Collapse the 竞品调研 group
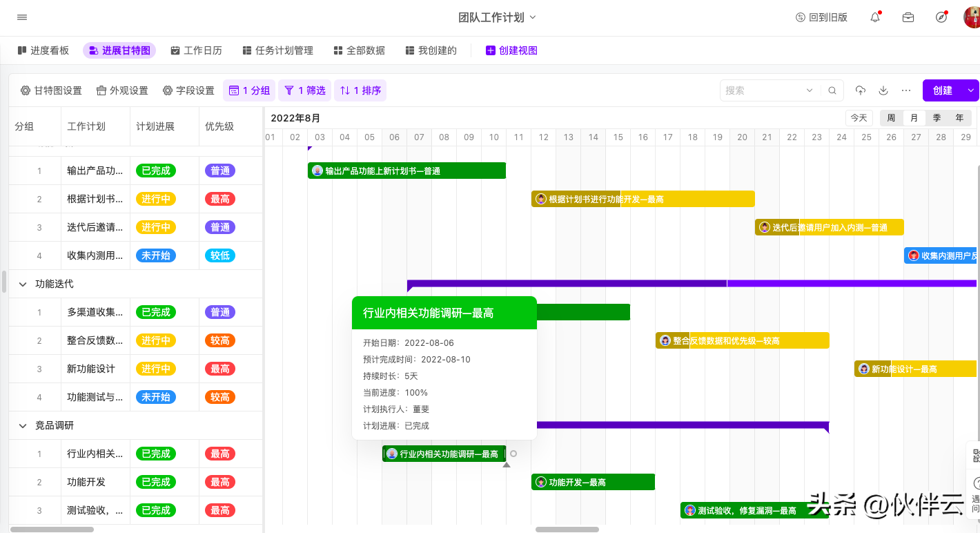The height and width of the screenshot is (533, 980). pos(23,425)
